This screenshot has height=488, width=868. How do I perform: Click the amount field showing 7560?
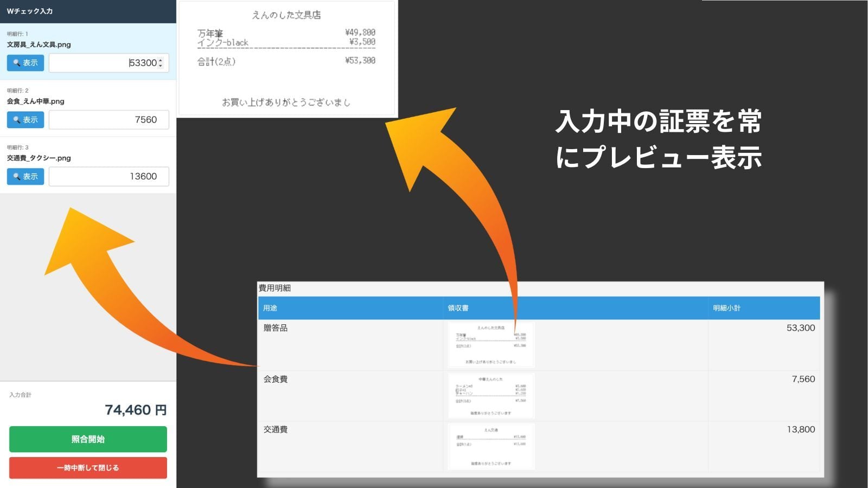click(108, 120)
